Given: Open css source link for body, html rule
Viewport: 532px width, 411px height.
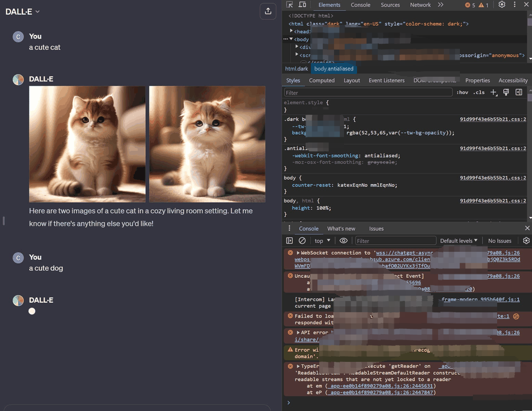Looking at the screenshot, I should [492, 201].
